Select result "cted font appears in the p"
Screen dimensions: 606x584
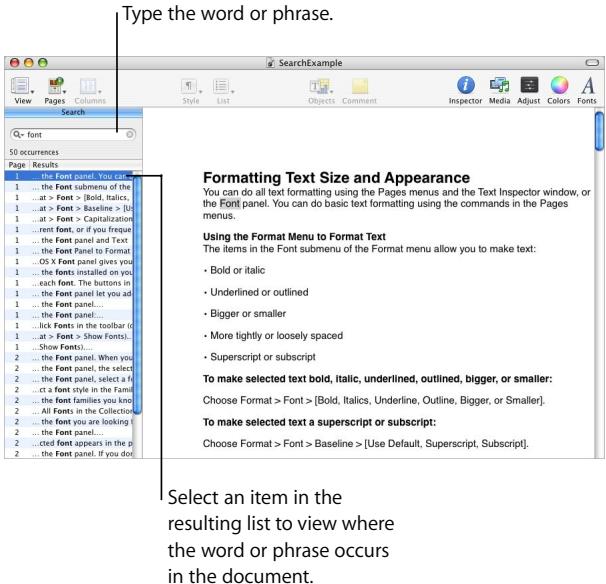point(69,443)
